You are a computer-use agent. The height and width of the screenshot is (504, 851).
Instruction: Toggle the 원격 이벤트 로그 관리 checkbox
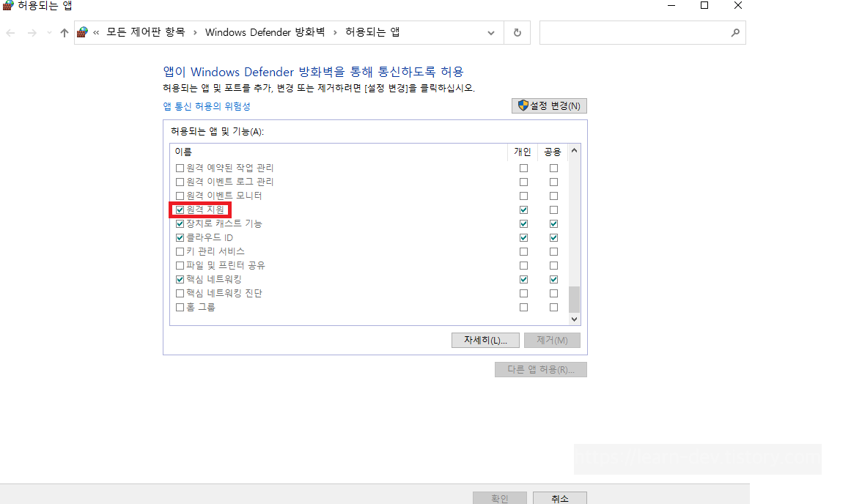[x=180, y=182]
